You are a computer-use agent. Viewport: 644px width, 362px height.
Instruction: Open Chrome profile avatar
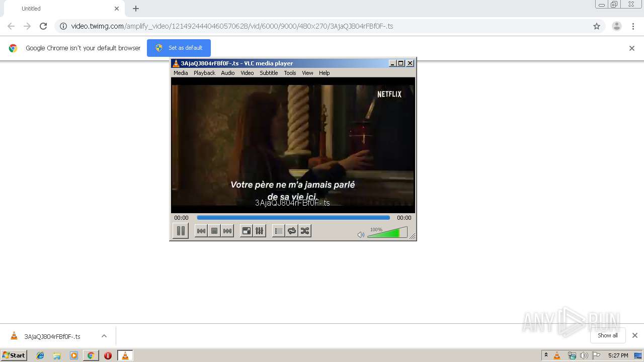click(x=617, y=26)
